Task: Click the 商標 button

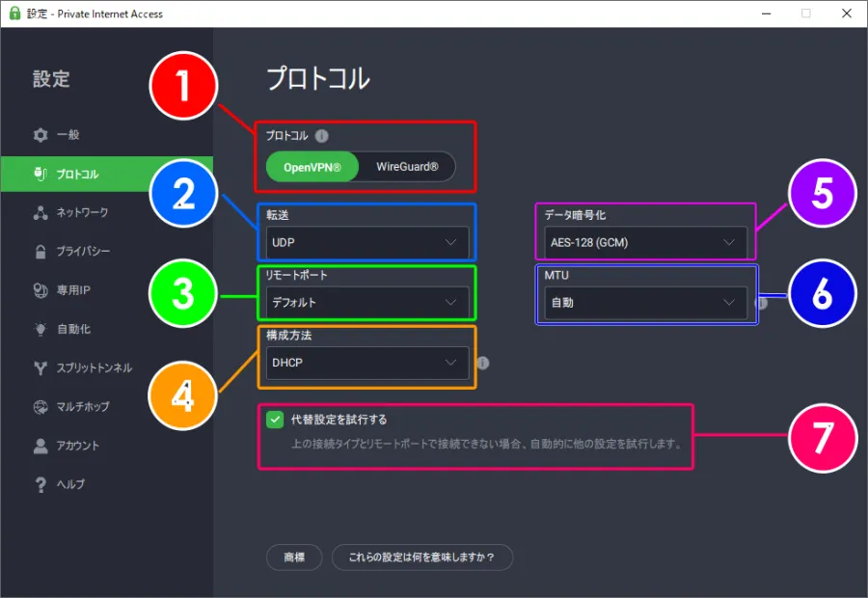Action: (x=294, y=557)
